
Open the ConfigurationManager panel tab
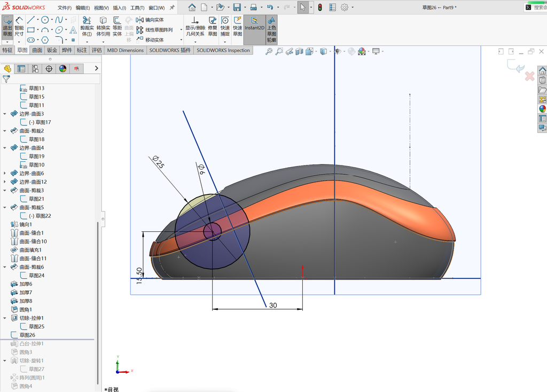(x=35, y=69)
